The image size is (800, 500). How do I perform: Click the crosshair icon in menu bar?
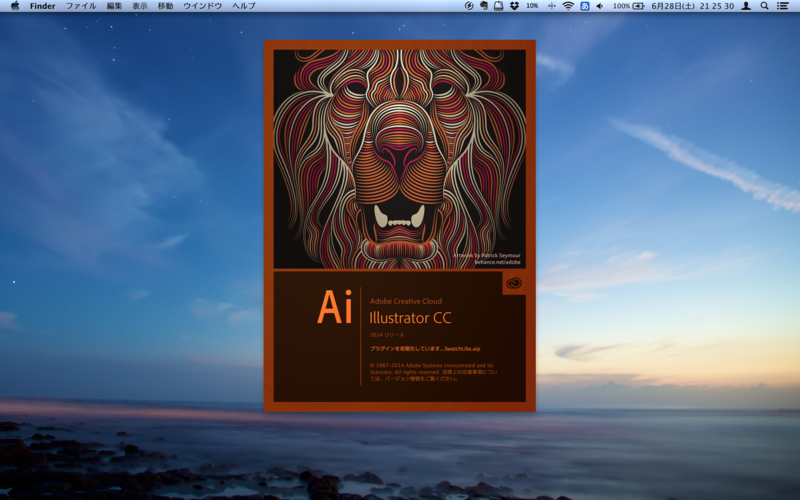point(552,6)
